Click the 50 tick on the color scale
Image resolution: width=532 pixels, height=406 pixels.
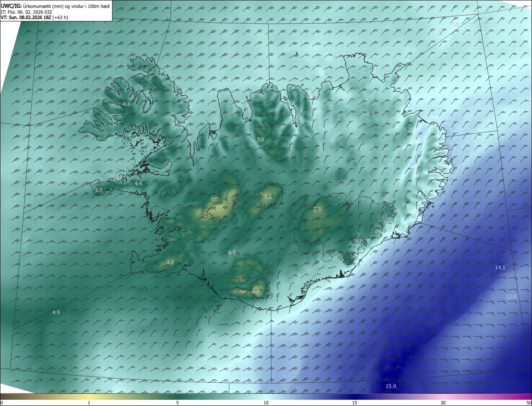[529, 403]
